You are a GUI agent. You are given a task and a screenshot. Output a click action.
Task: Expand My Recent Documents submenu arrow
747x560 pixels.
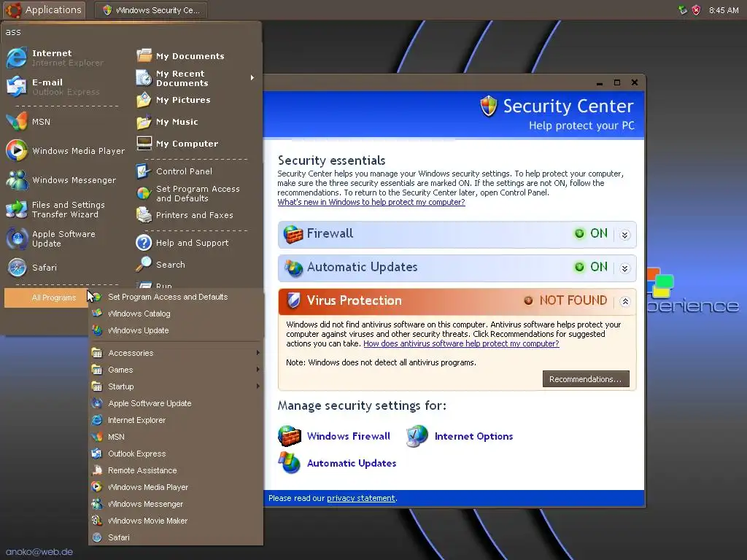(252, 77)
